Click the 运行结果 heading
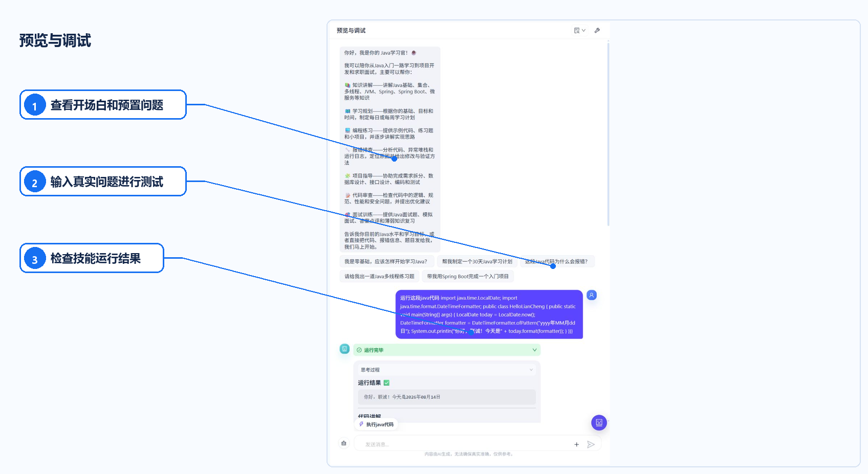This screenshot has height=474, width=868. pos(369,382)
